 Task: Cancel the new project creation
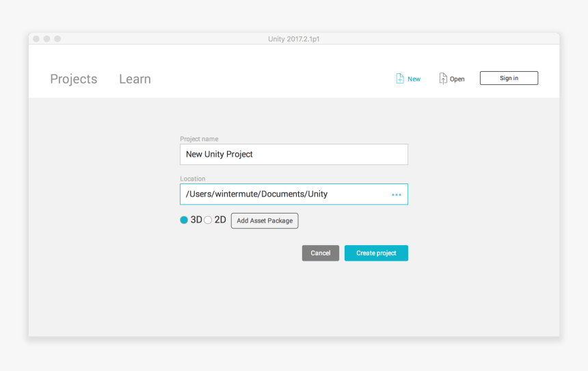pos(321,253)
